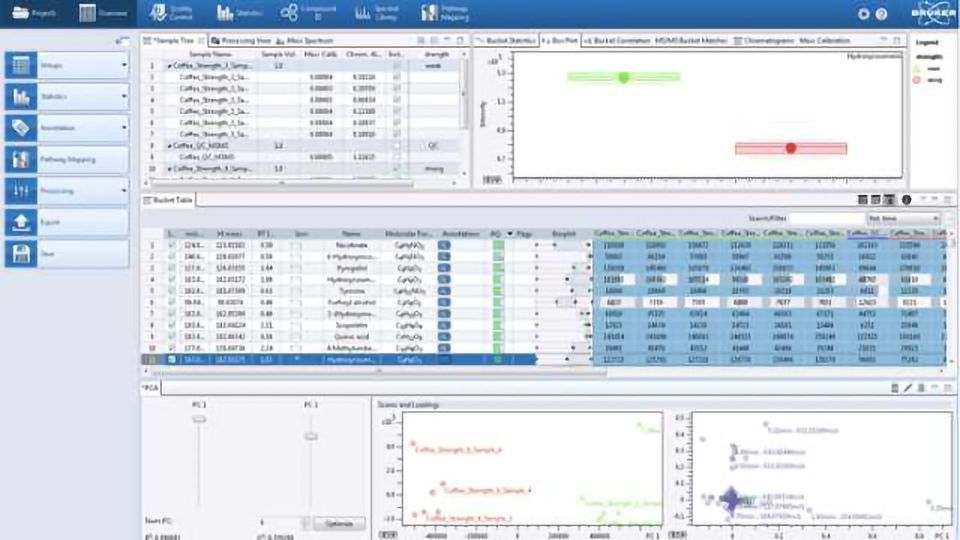Open Spectral Library in the top bar
The image size is (960, 540).
click(377, 12)
